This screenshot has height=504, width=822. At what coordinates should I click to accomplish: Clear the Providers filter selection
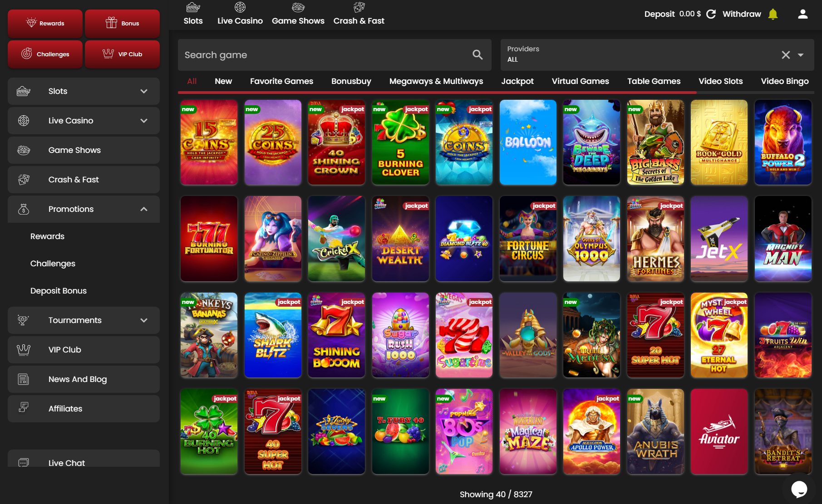point(786,55)
